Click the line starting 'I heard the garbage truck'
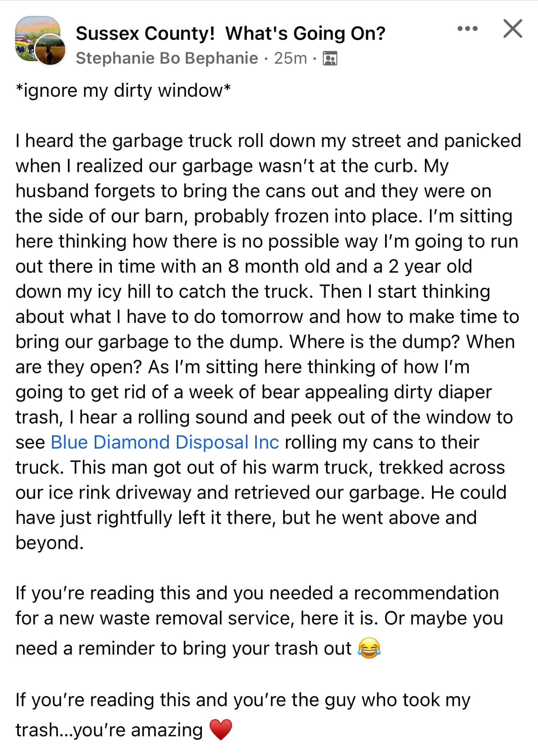The image size is (538, 756). point(268,141)
